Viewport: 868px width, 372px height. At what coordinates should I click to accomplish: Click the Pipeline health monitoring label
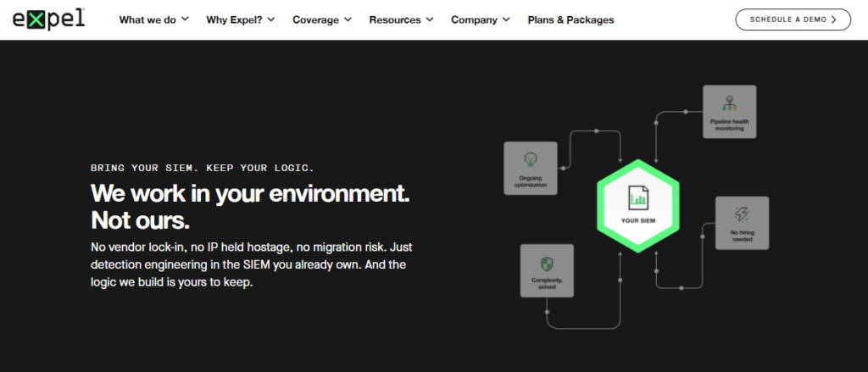point(729,125)
